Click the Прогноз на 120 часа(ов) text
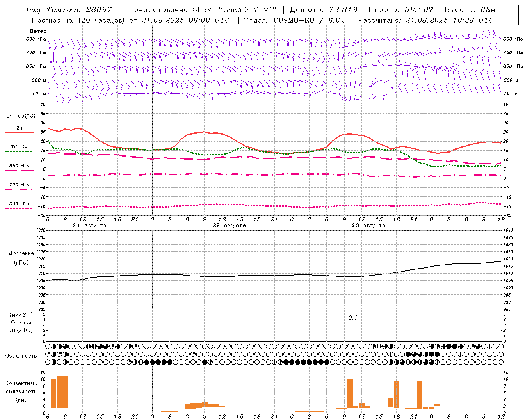 pos(79,20)
